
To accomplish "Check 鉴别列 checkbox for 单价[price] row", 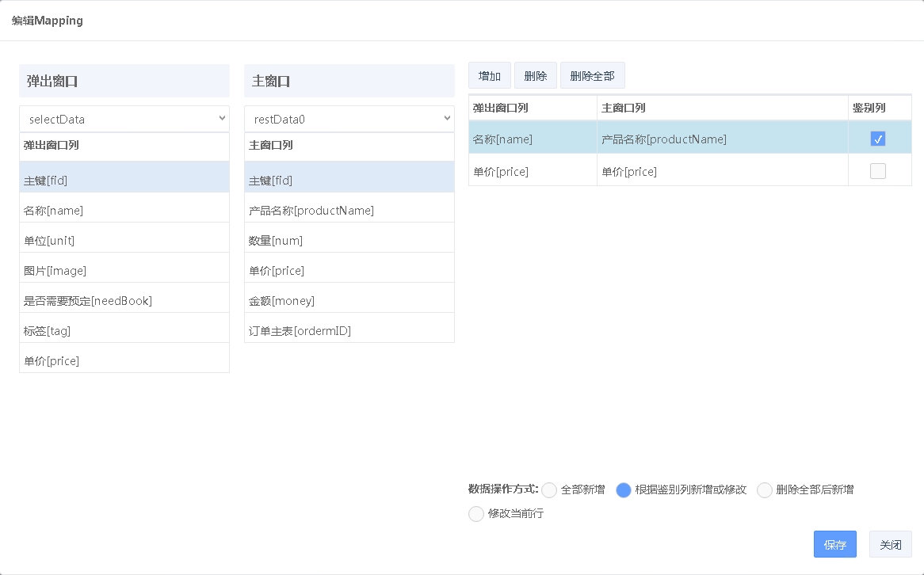I will 877,171.
